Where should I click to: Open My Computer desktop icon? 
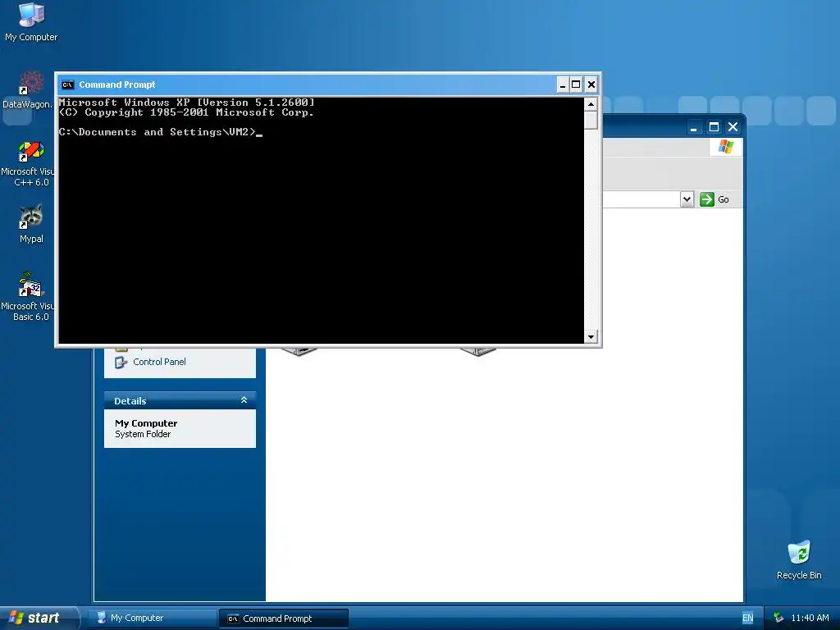[31, 22]
